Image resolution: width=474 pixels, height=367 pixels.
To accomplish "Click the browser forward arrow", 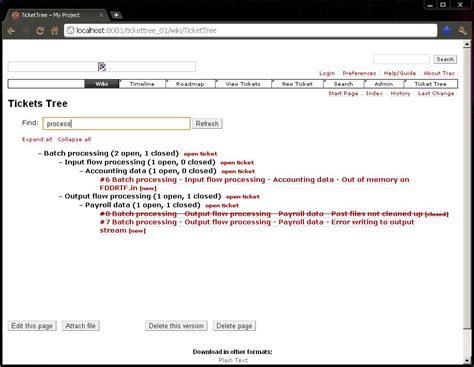I will 25,31.
